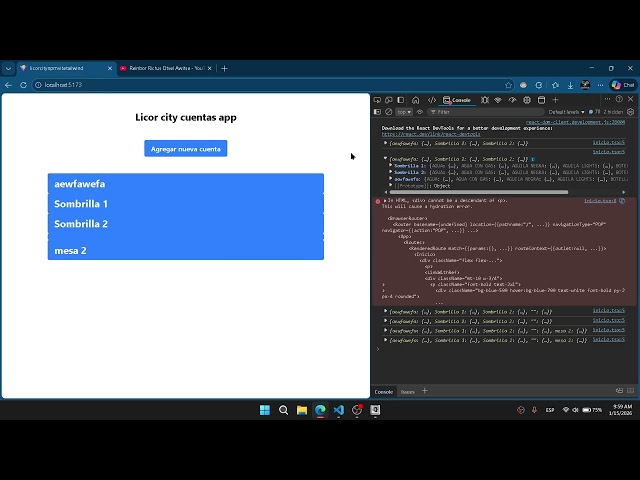Viewport: 640px width, 480px height.
Task: Click Agregar nueva cuenta button
Action: click(x=186, y=149)
